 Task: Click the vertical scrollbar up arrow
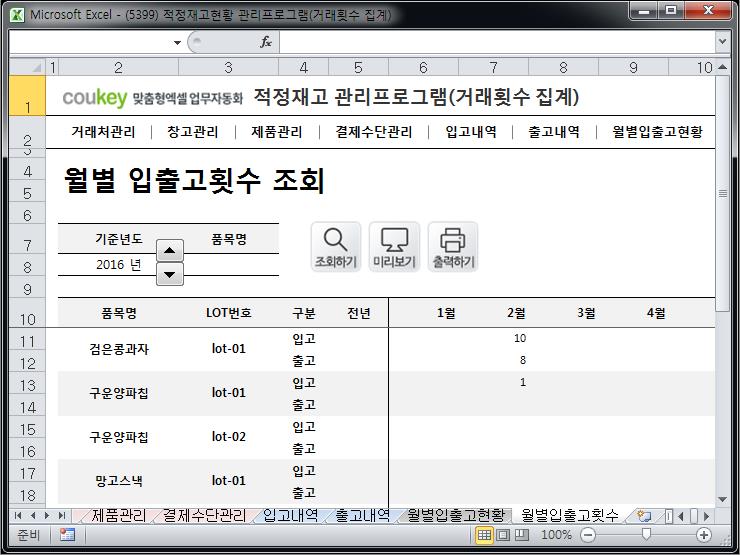coord(722,67)
